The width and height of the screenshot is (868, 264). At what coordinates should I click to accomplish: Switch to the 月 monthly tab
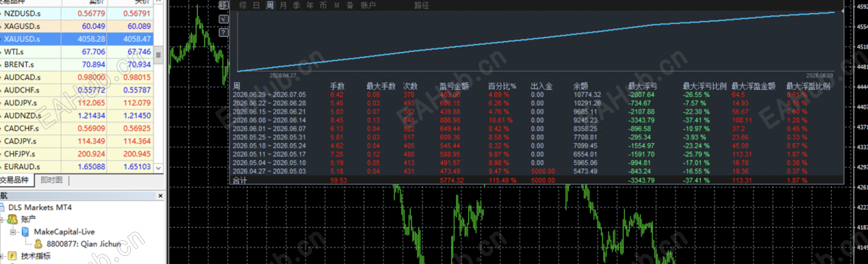[x=284, y=6]
